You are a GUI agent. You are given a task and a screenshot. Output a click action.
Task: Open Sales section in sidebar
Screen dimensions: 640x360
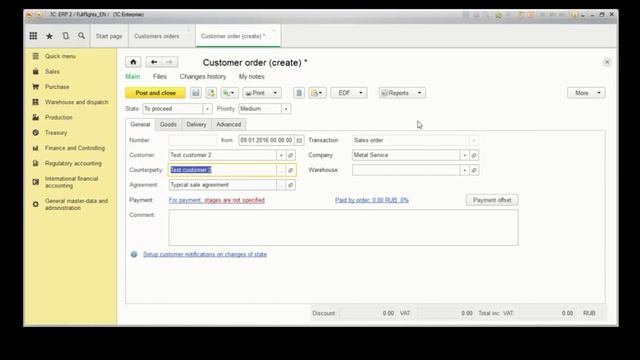[x=52, y=72]
